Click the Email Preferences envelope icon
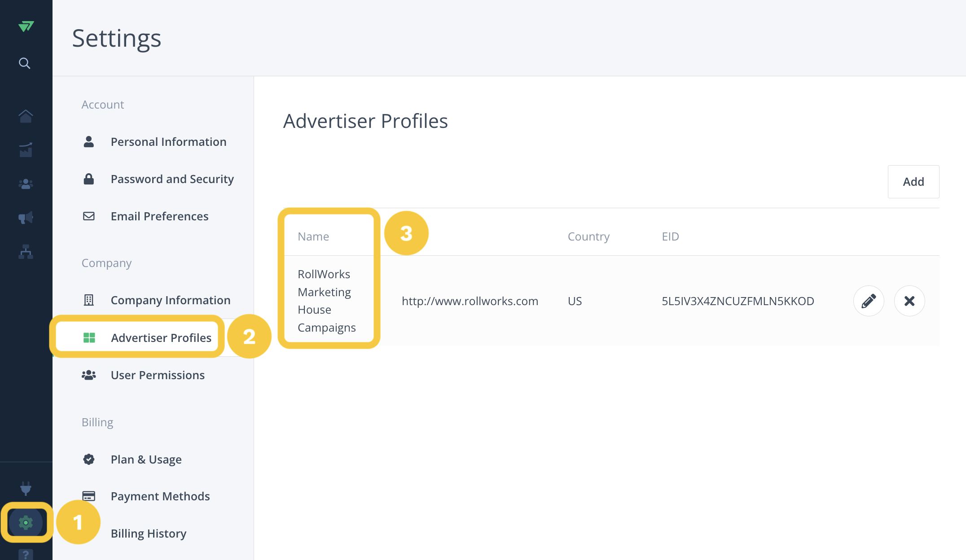The width and height of the screenshot is (966, 560). 89,216
